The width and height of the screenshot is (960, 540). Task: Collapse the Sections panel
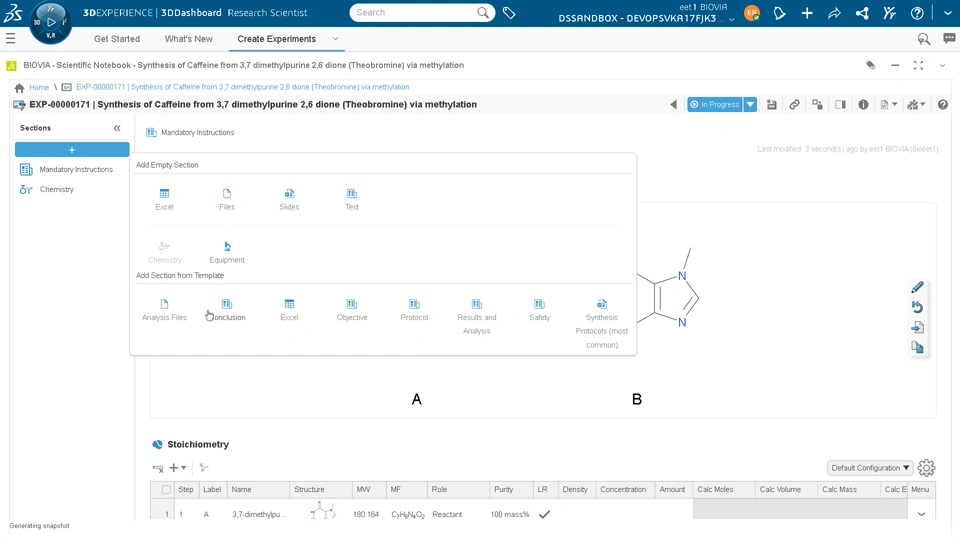[x=117, y=128]
